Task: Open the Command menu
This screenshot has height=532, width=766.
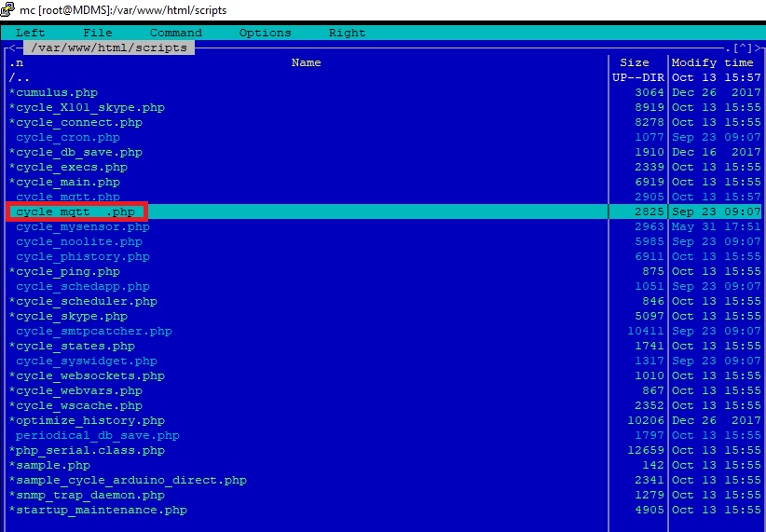Action: pos(176,33)
